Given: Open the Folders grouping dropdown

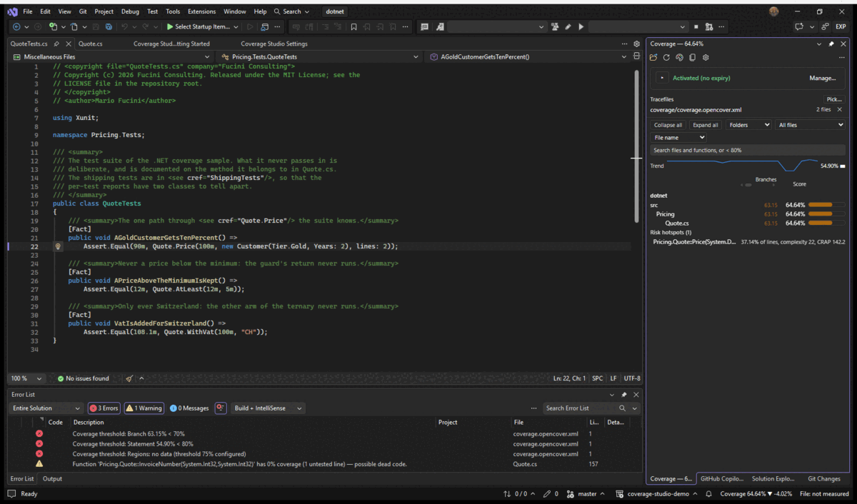Looking at the screenshot, I should [748, 125].
